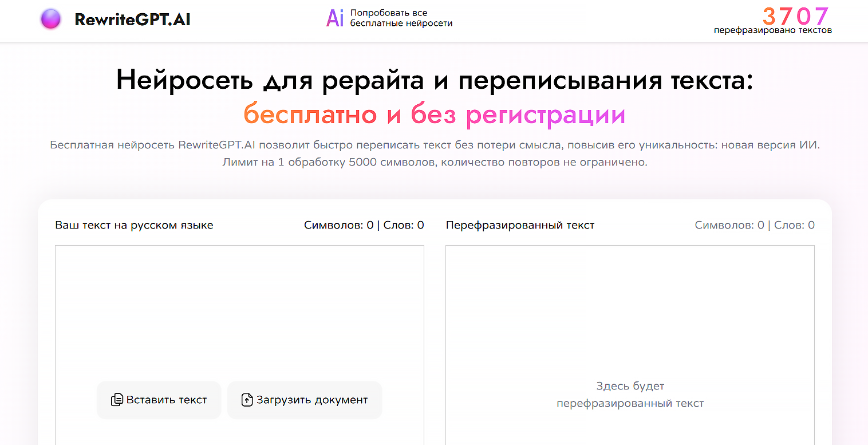Click the Перефразированный текст label
The image size is (868, 445).
click(x=520, y=225)
